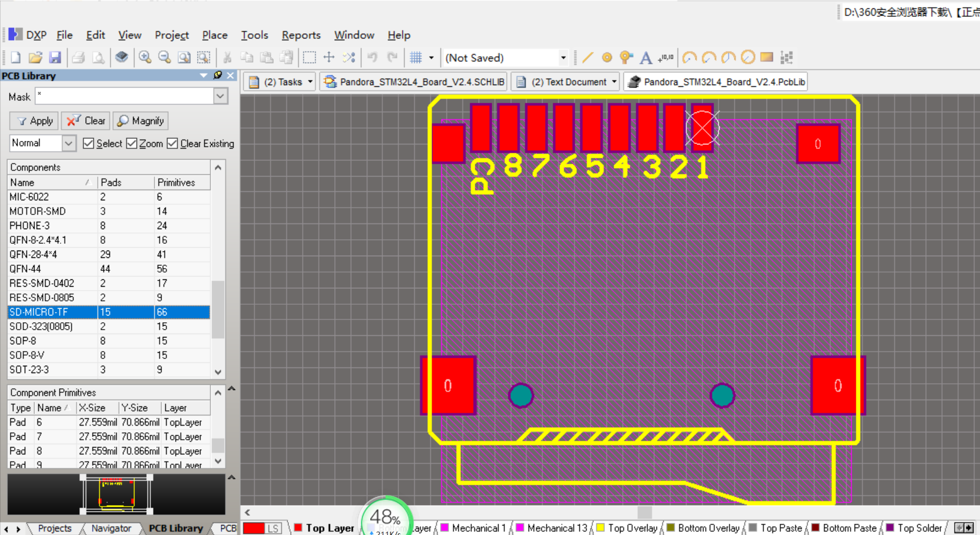
Task: Select the Bottom Paste layer tab
Action: [x=844, y=528]
